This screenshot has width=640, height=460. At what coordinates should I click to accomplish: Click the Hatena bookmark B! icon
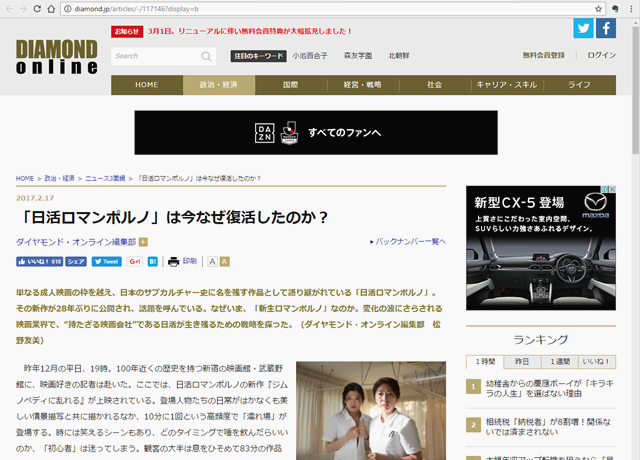(x=153, y=261)
